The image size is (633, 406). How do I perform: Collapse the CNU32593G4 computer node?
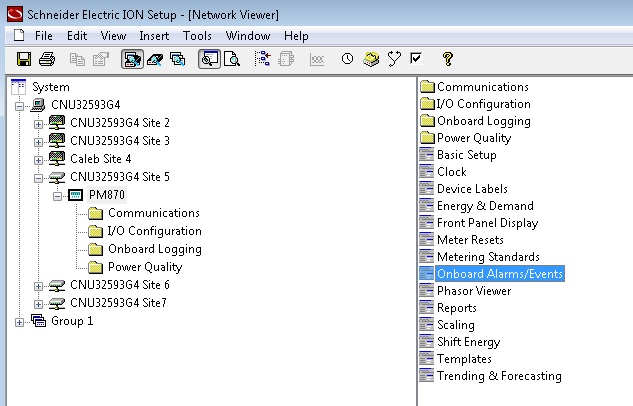click(19, 107)
